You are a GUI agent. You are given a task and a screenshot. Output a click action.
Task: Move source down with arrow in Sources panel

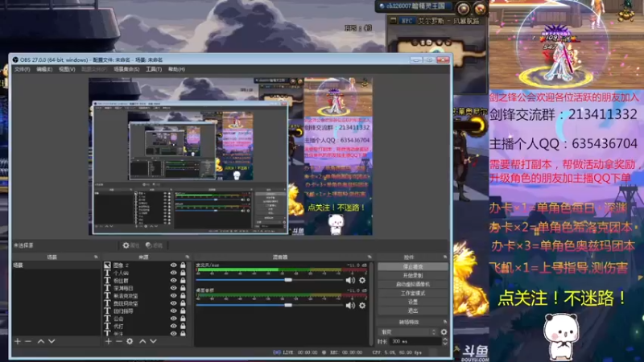(153, 341)
